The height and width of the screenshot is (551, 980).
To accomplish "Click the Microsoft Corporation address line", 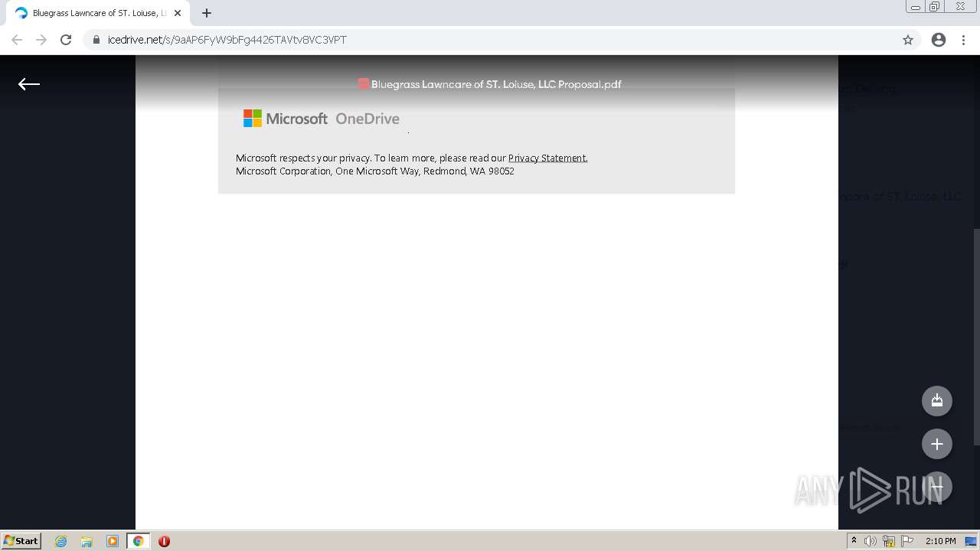I will (x=375, y=171).
